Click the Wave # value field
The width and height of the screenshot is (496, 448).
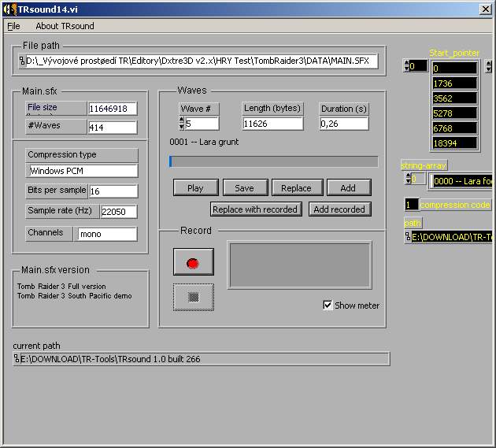[x=202, y=124]
